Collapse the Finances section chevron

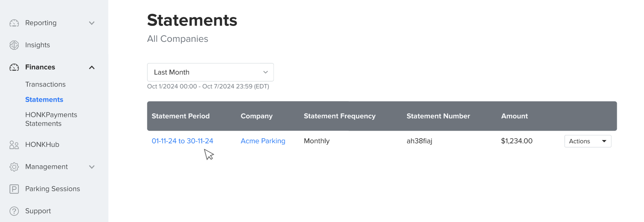click(92, 67)
